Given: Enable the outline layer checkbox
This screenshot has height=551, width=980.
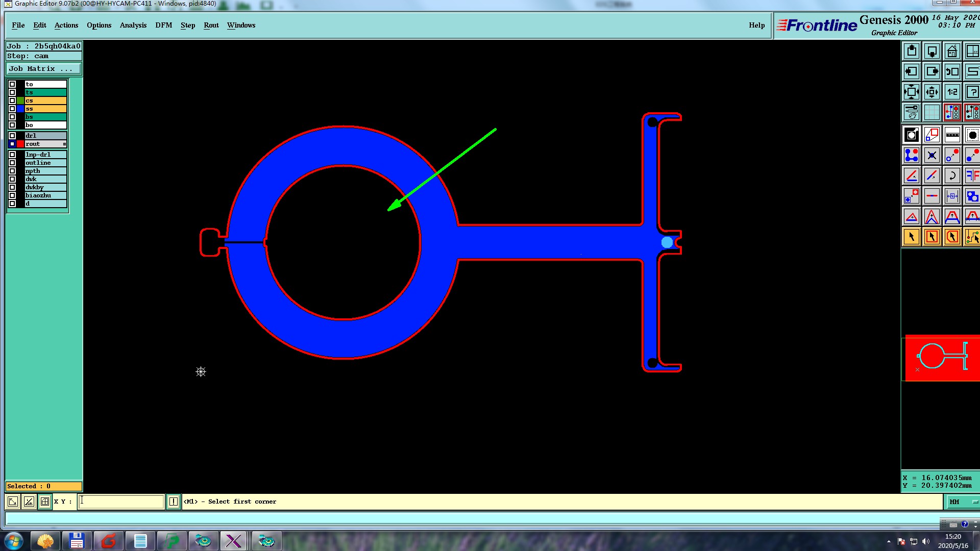Looking at the screenshot, I should tap(12, 163).
